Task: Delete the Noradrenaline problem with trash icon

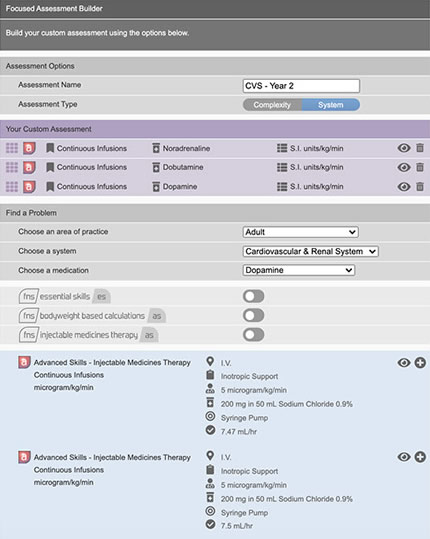Action: click(420, 148)
